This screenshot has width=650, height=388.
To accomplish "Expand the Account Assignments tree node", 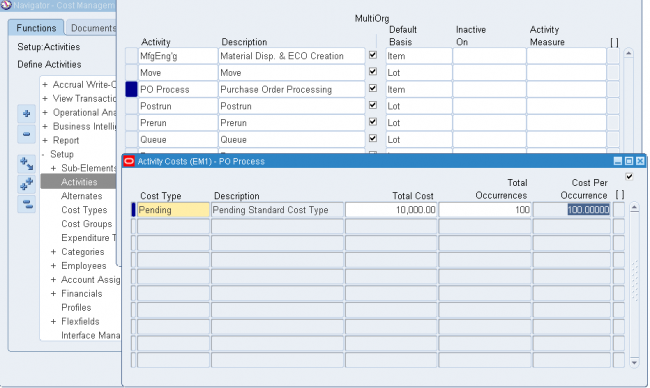I will coord(53,279).
